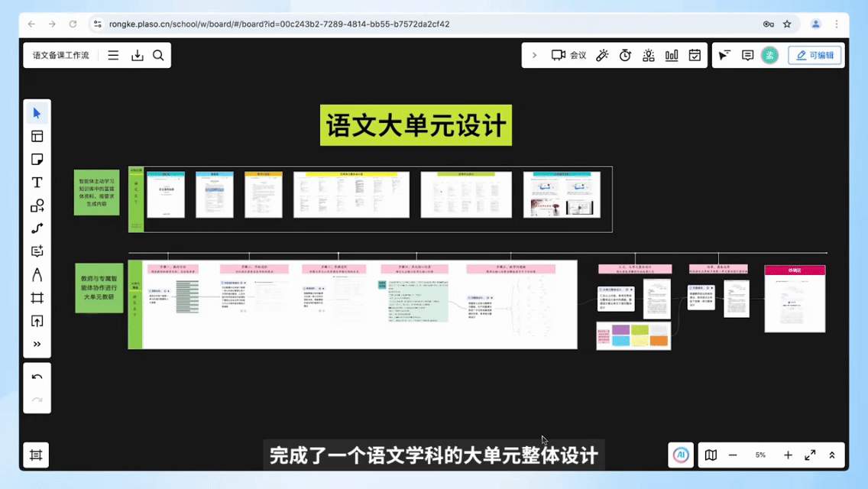Select the pen drawing tool
Screen dimensions: 868x489
click(37, 275)
